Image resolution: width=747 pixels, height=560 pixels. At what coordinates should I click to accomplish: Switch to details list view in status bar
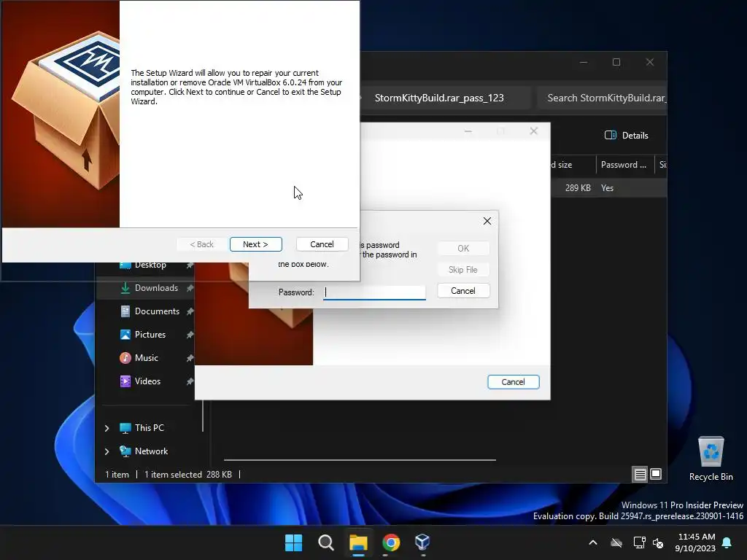tap(640, 474)
